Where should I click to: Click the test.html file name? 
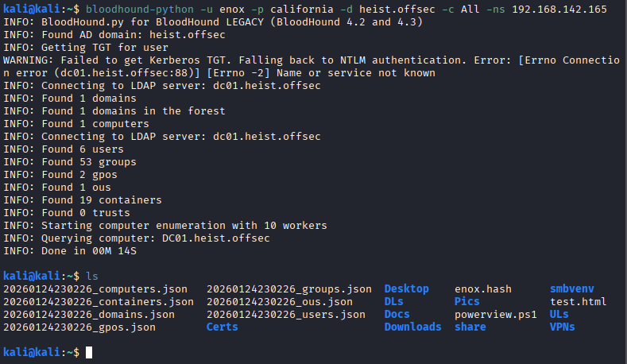click(578, 302)
